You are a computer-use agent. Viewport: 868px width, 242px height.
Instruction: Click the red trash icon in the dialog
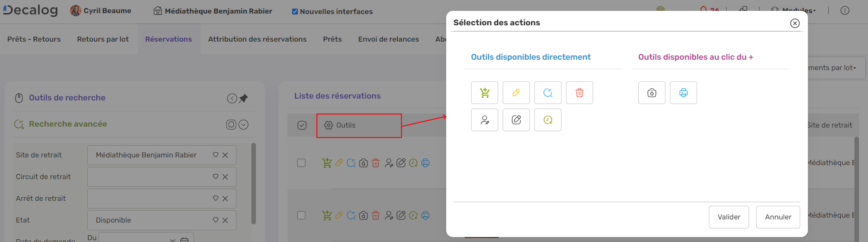pos(579,93)
